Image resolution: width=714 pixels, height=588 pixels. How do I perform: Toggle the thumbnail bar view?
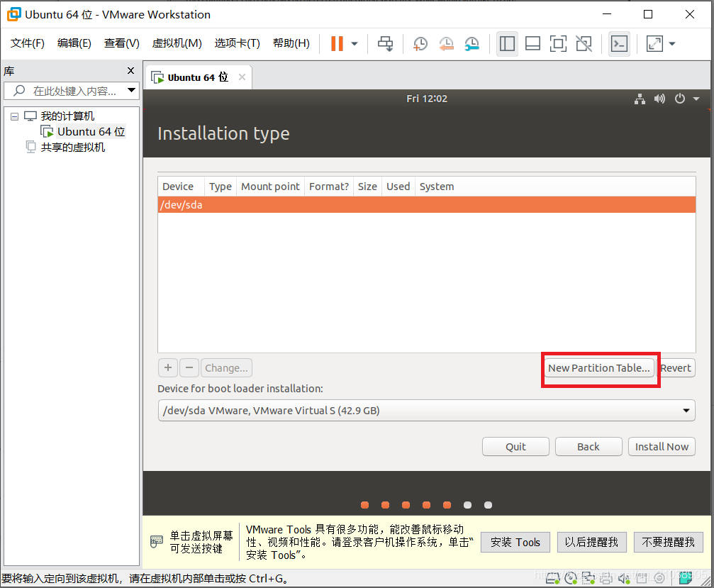532,44
